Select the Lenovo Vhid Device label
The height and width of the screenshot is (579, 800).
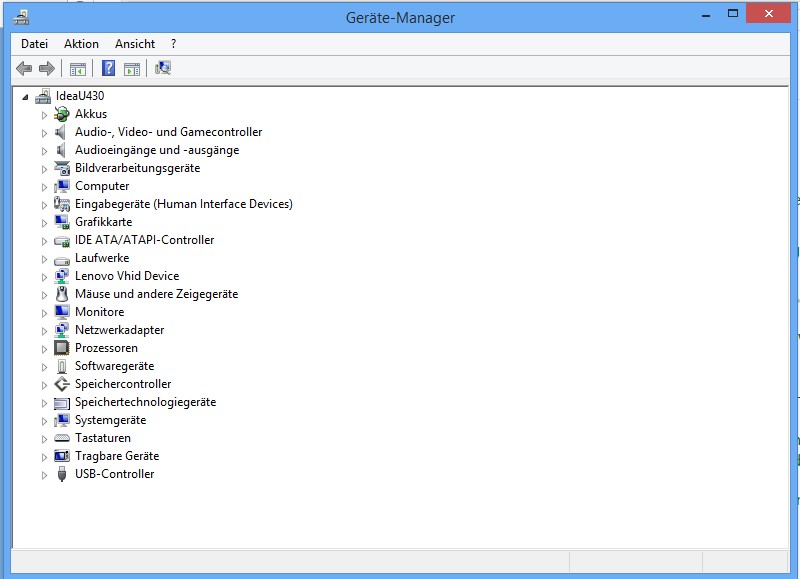[127, 276]
